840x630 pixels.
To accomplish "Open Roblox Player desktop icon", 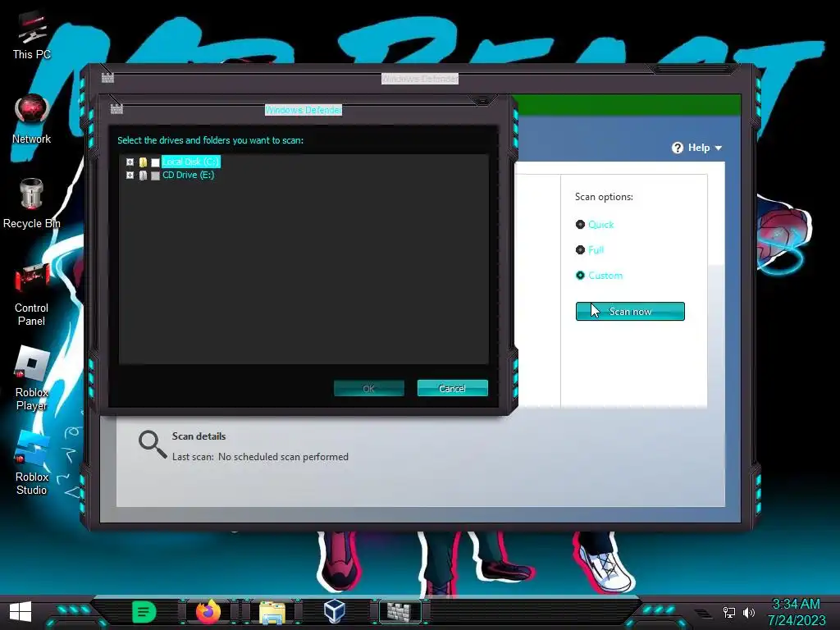I will coord(32,378).
